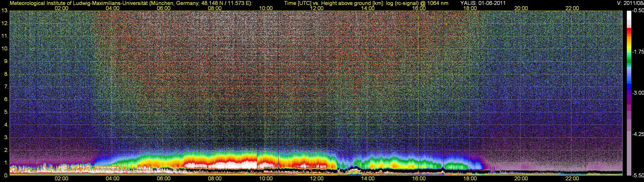Select the 08:00 label on the top time axis
The height and width of the screenshot is (182, 644).
(x=215, y=8)
